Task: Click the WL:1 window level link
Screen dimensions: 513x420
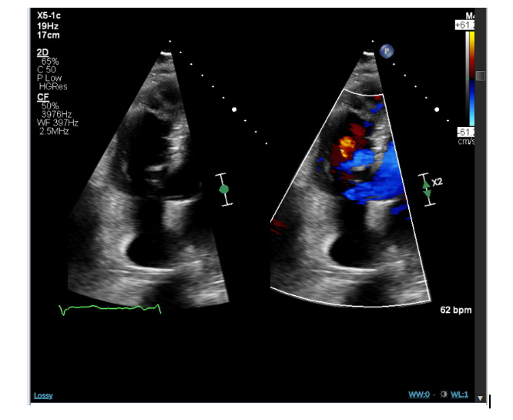Action: [x=461, y=395]
